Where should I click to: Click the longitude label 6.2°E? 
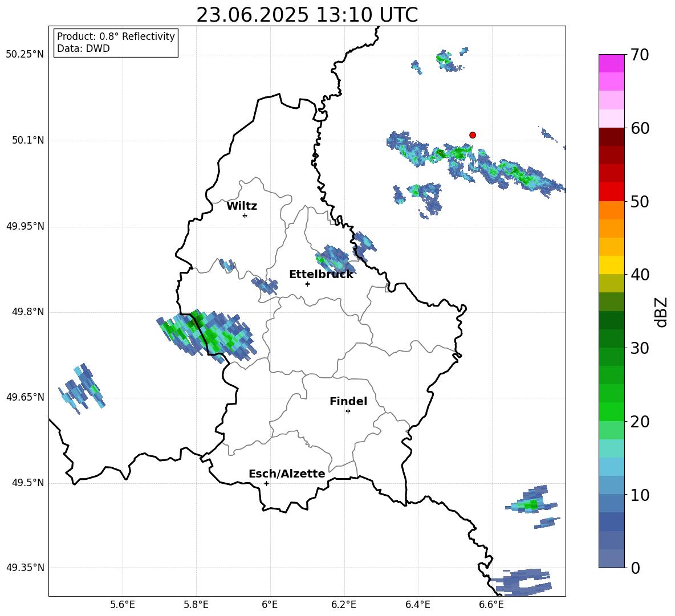344,605
